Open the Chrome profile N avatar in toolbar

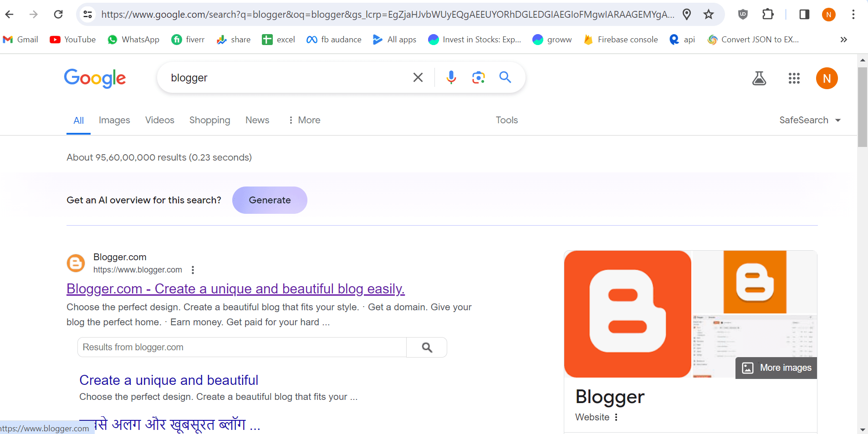(x=829, y=15)
